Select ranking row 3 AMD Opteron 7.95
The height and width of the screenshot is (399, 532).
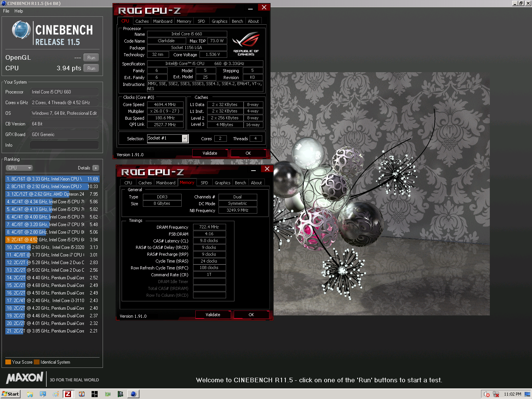pos(52,194)
